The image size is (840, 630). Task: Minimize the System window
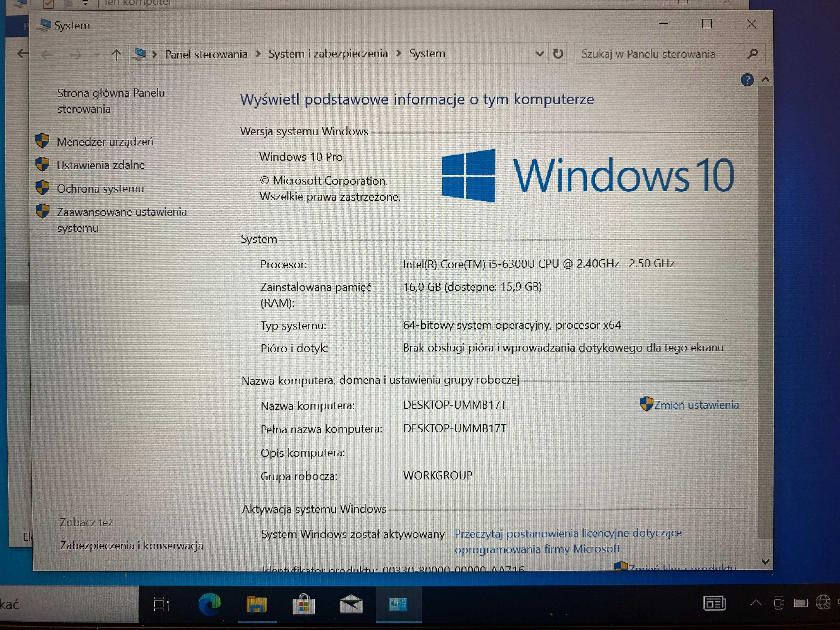pos(663,24)
